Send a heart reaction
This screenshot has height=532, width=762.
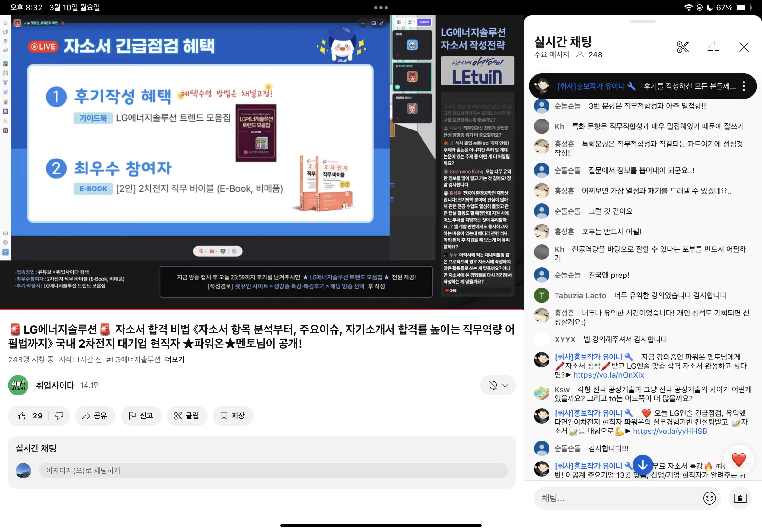pos(738,460)
